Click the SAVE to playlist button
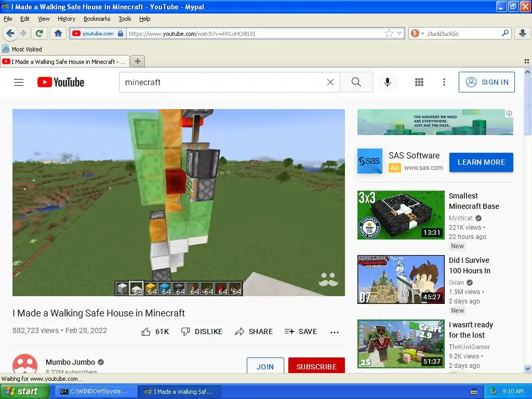Viewport: 532px width, 399px height. coord(301,331)
